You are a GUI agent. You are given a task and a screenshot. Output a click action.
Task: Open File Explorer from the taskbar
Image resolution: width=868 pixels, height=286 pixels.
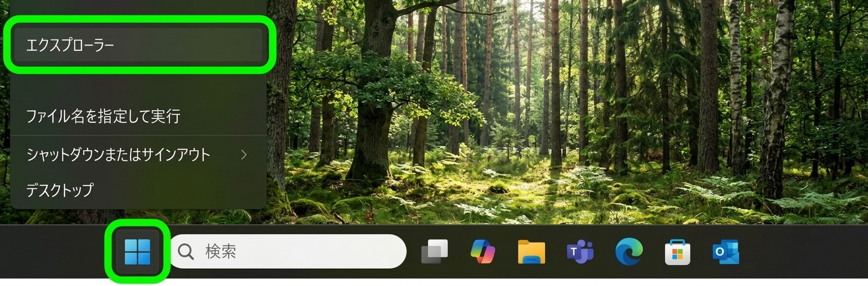point(531,252)
